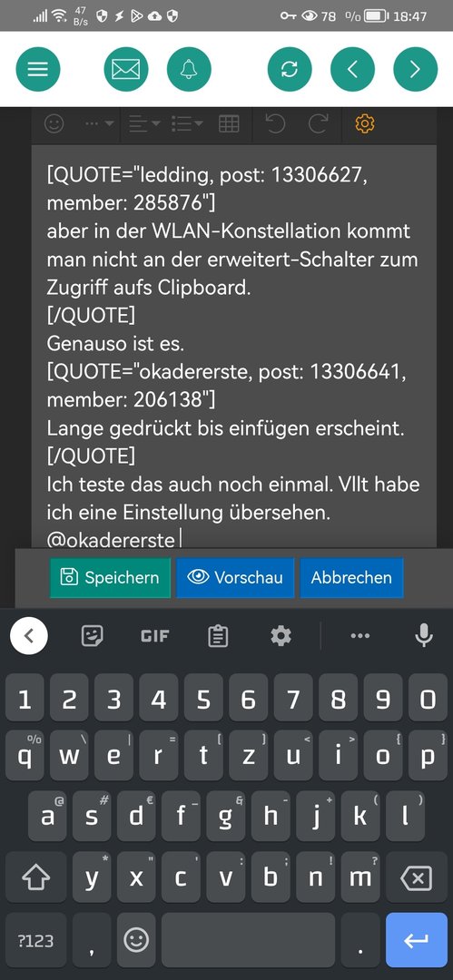The height and width of the screenshot is (980, 453).
Task: Switch the keyboard to ?123 symbols
Action: coord(35,940)
